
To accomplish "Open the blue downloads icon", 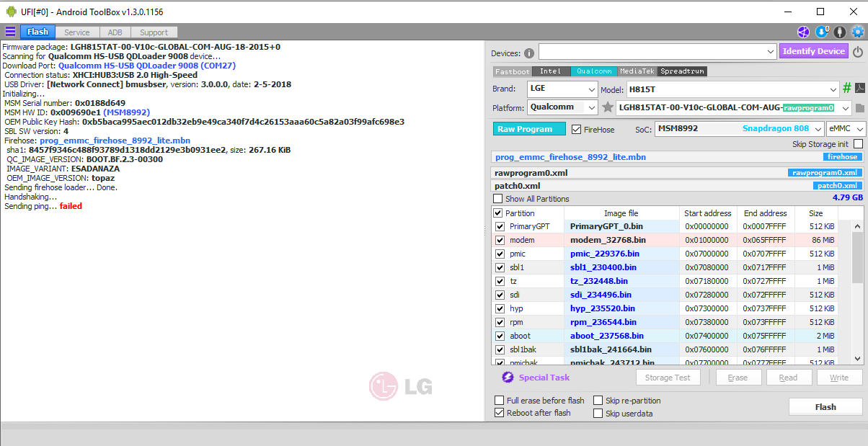I will [x=822, y=32].
